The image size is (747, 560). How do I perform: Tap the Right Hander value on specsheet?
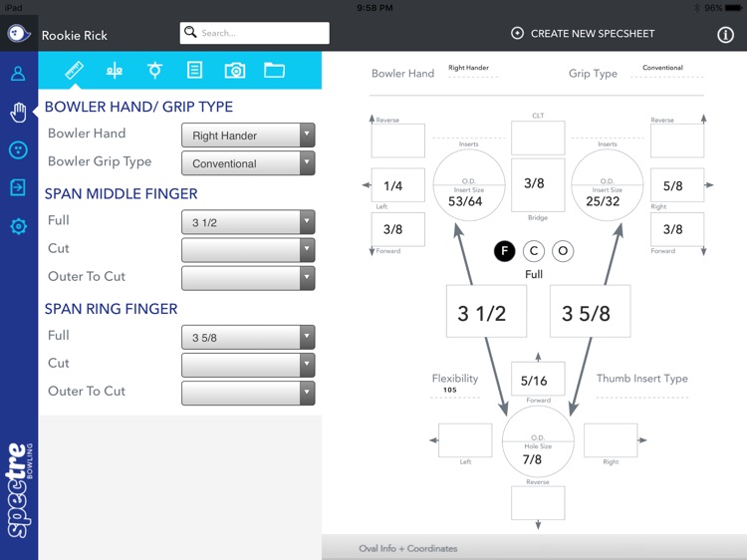468,68
